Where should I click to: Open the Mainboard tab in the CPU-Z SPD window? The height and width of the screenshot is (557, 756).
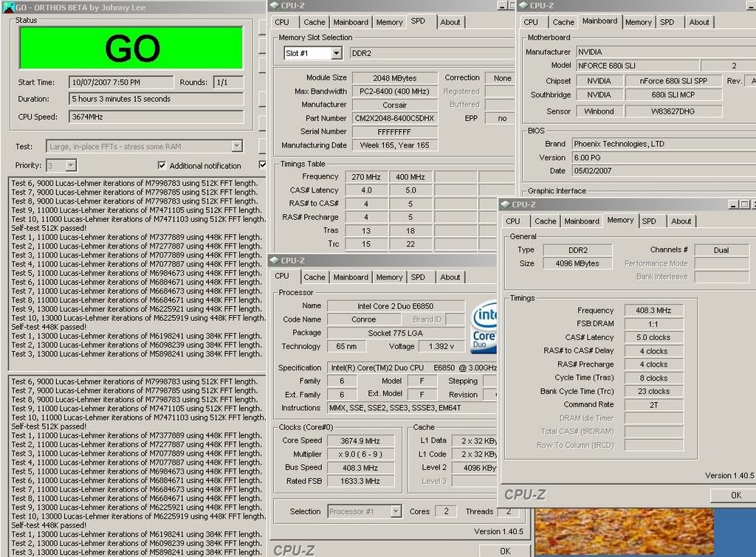(351, 22)
